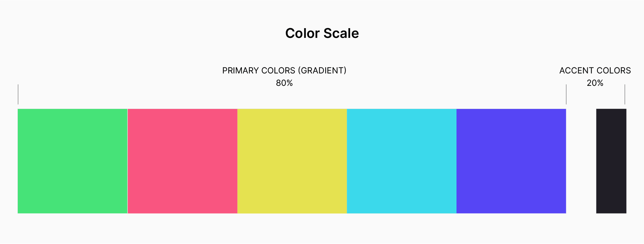The height and width of the screenshot is (244, 644).
Task: Select the green color swatch
Action: coord(72,161)
